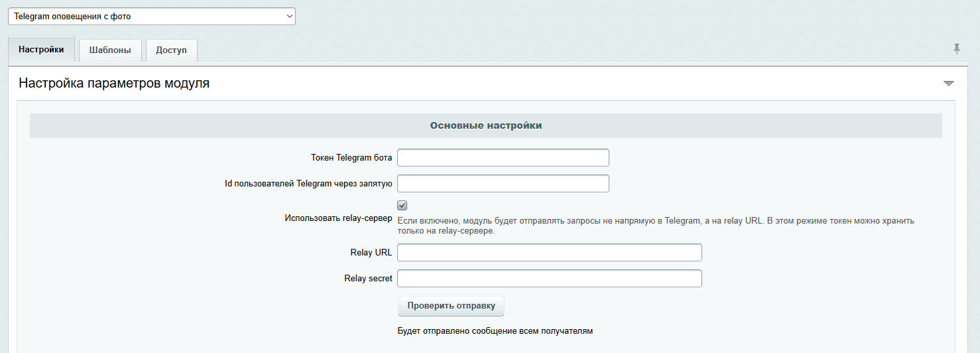Focus the Токен Telegram бота field
The width and height of the screenshot is (980, 353).
(x=503, y=158)
